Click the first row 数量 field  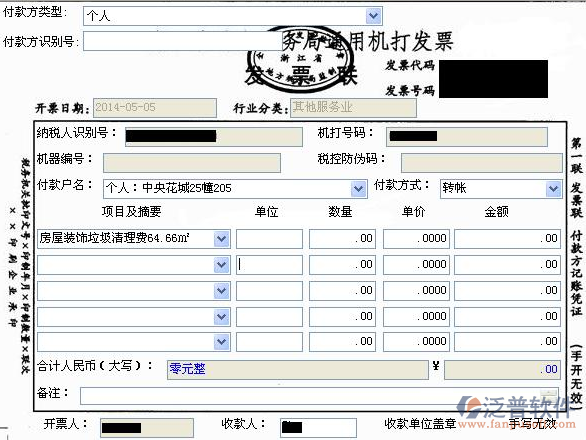point(342,239)
